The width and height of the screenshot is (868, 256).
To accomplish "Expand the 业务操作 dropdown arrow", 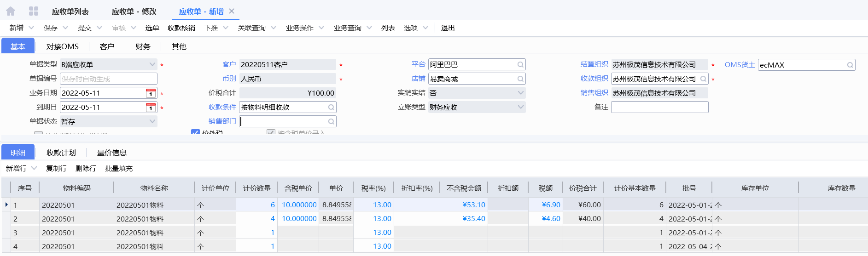I will [x=321, y=28].
